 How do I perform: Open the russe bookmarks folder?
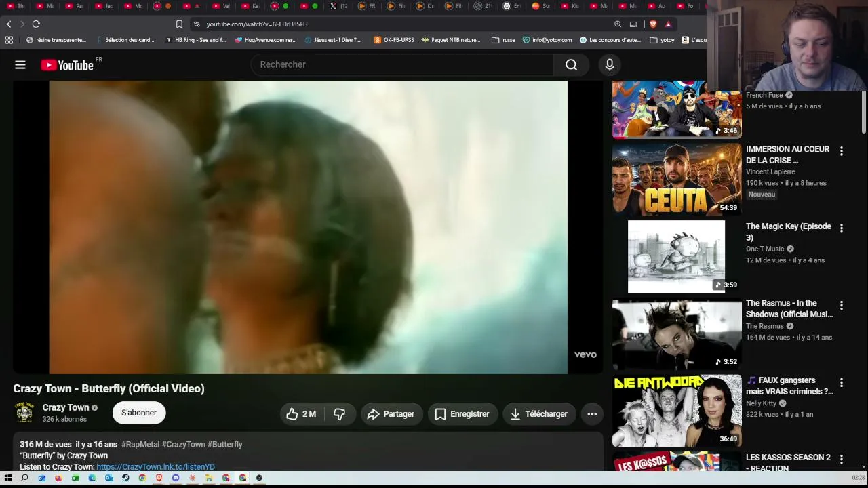(x=503, y=40)
